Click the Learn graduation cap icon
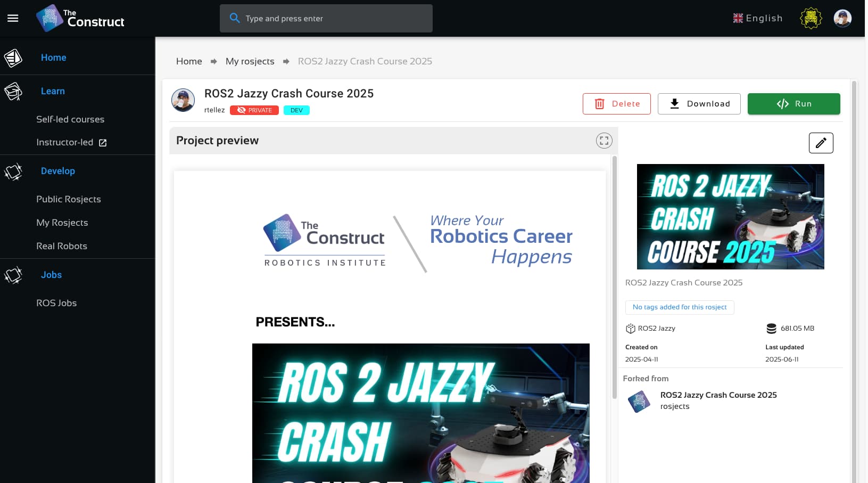This screenshot has height=483, width=868. click(x=13, y=91)
